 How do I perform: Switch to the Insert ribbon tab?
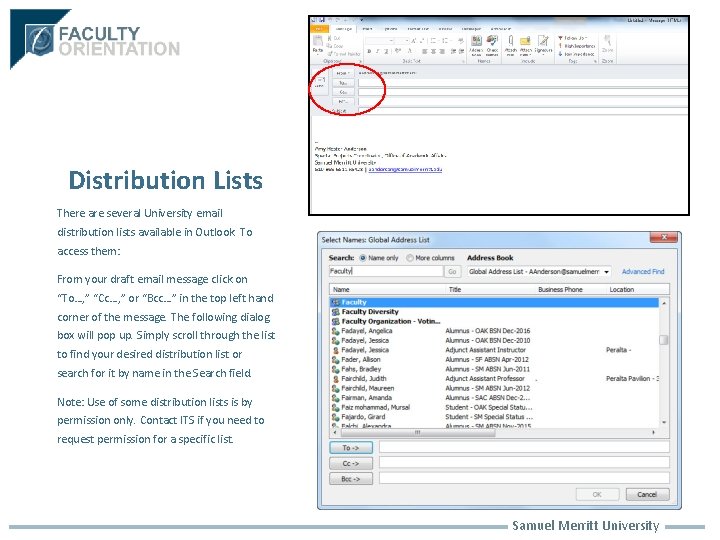tap(368, 29)
